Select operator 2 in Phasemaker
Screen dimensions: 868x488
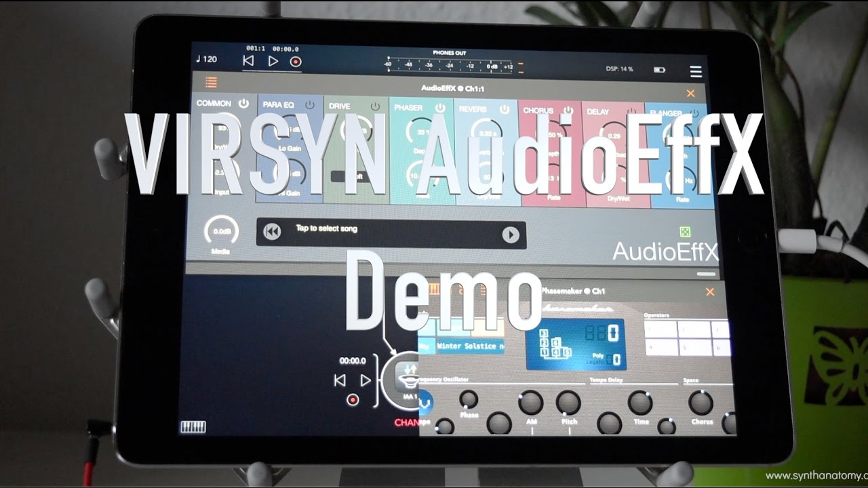pos(694,330)
